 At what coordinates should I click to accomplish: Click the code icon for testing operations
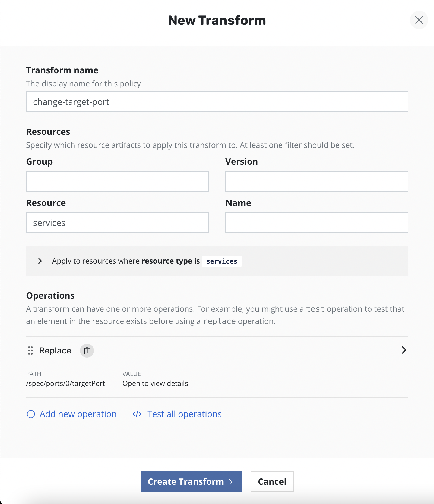(x=137, y=414)
